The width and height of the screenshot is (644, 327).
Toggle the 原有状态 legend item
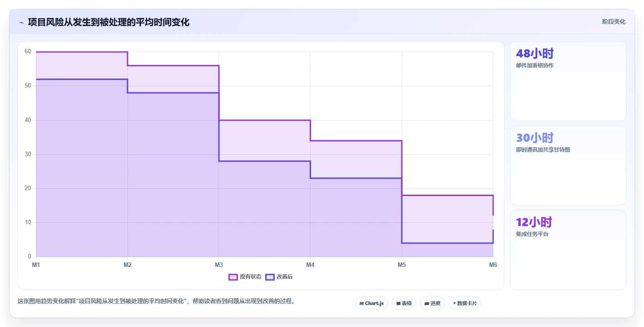point(245,277)
